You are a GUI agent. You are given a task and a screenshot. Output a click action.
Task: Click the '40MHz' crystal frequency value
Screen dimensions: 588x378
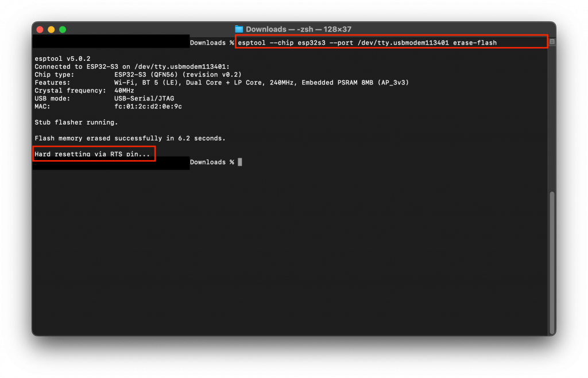click(124, 90)
